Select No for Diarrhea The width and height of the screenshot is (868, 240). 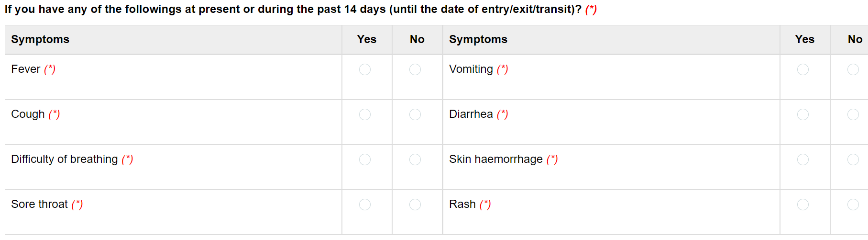coord(853,114)
